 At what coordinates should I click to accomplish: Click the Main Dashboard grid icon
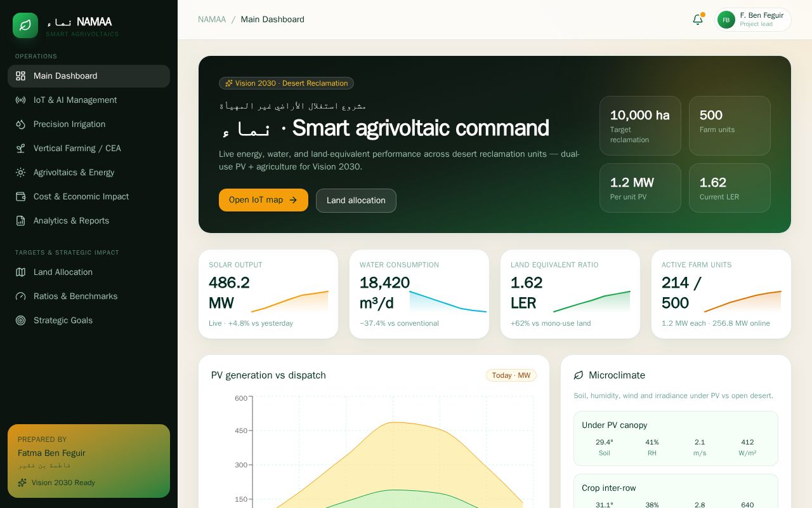click(20, 76)
